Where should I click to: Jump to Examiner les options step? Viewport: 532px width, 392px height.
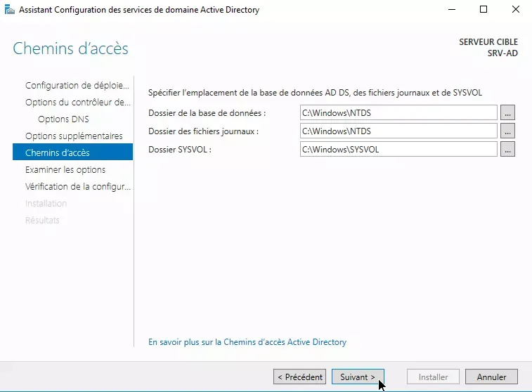point(65,170)
